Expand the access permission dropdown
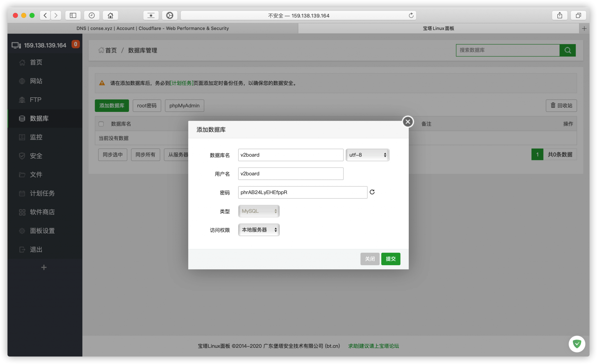Screen dimensions: 597x364 (x=259, y=230)
